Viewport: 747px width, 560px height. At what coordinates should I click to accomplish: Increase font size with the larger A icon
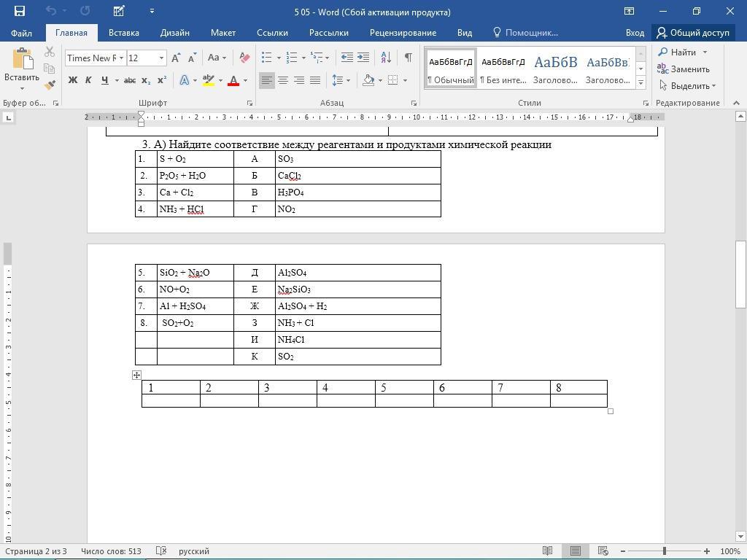pos(176,58)
